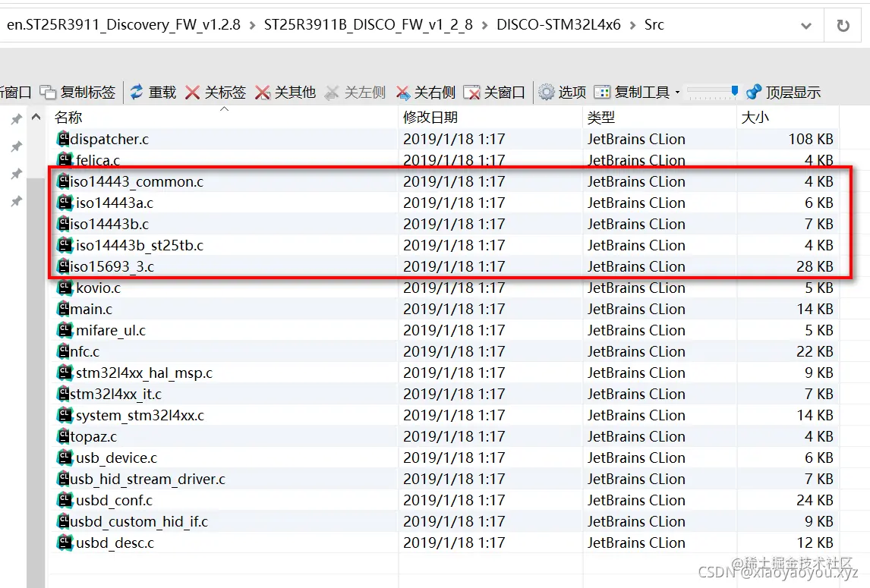
Task: Select topaz.c file icon
Action: (x=65, y=436)
